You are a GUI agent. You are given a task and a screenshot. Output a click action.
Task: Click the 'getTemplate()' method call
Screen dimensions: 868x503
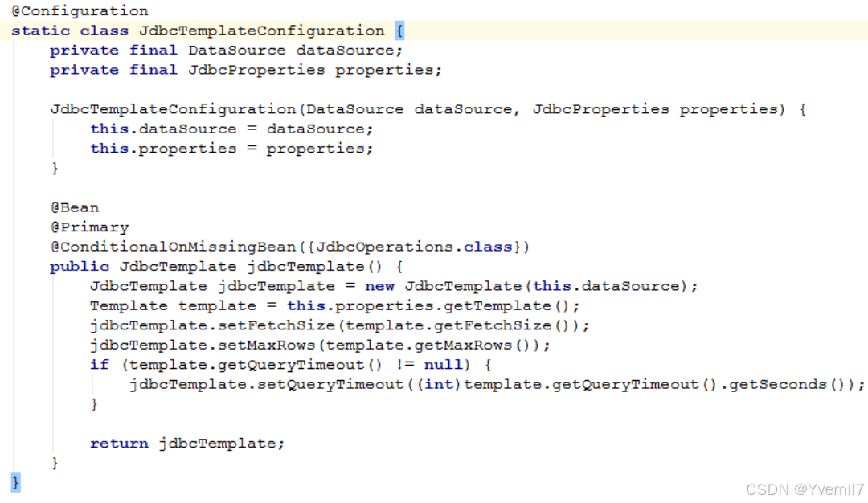(506, 306)
